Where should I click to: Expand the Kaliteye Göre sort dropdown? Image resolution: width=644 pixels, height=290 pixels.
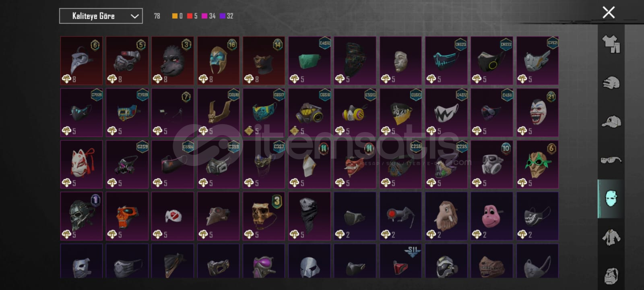(x=101, y=16)
